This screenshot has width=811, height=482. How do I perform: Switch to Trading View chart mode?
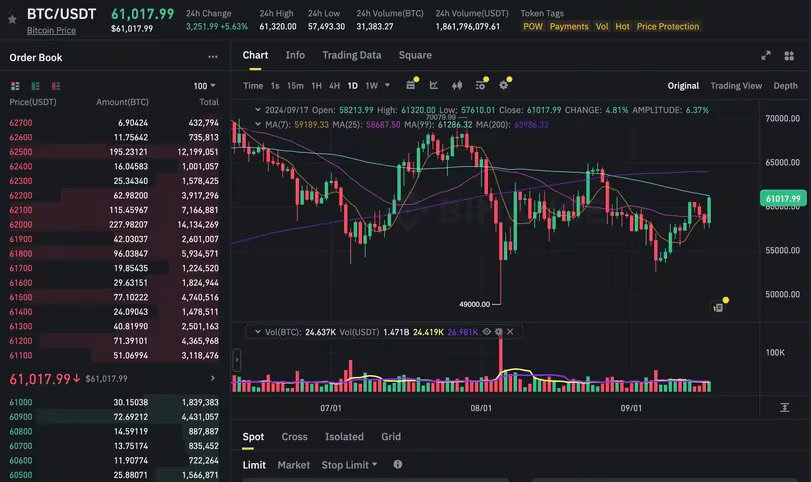[x=736, y=86]
